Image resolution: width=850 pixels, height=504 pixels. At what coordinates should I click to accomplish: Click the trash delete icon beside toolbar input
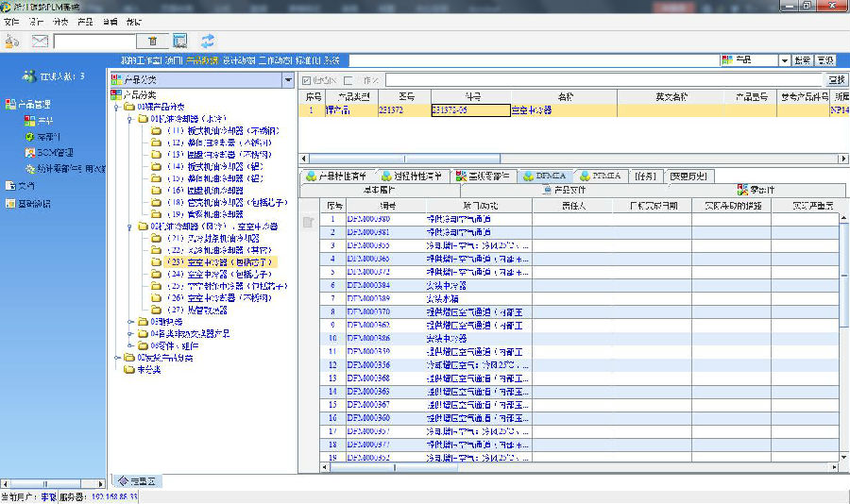152,42
